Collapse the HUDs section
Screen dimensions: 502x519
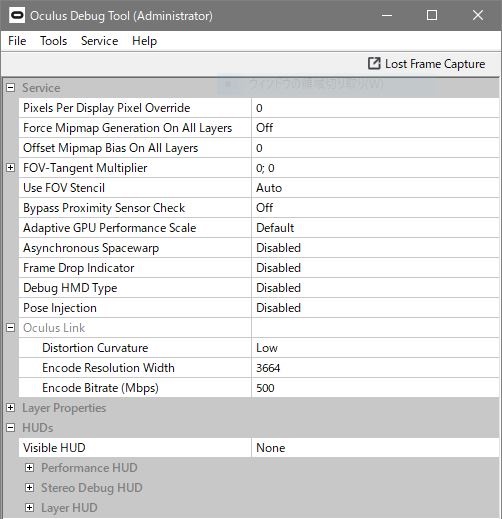[11, 428]
